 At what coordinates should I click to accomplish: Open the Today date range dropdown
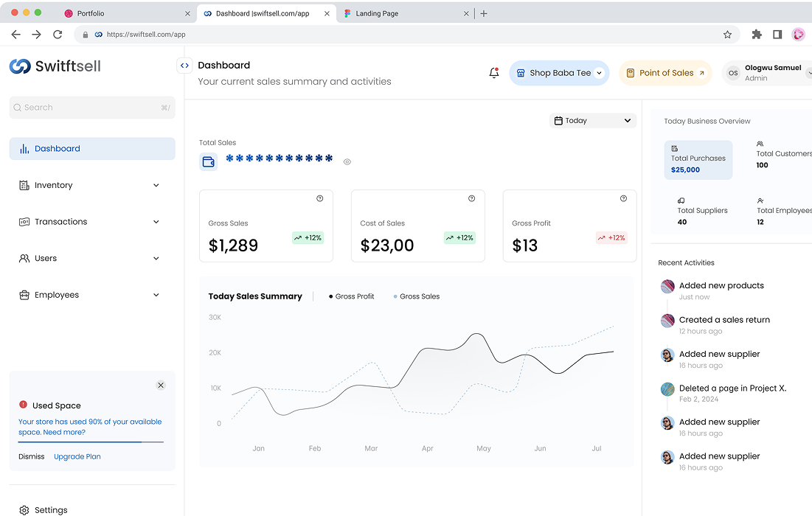pyautogui.click(x=593, y=121)
